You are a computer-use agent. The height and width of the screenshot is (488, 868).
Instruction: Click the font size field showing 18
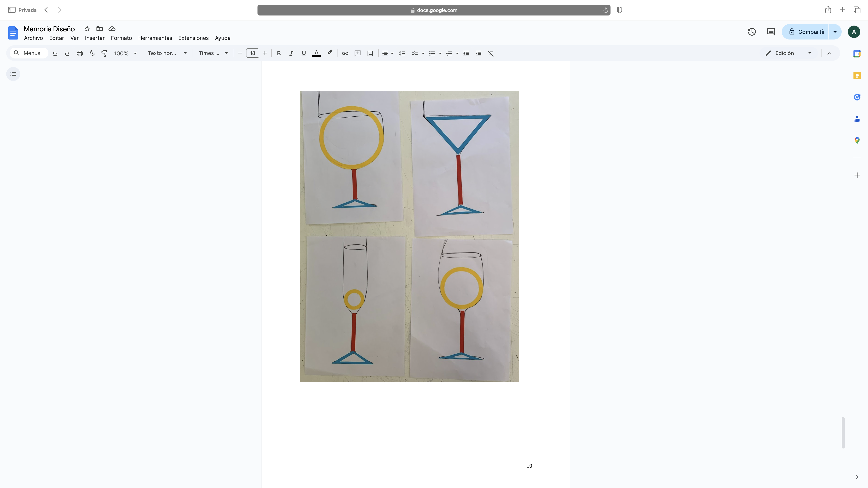252,53
